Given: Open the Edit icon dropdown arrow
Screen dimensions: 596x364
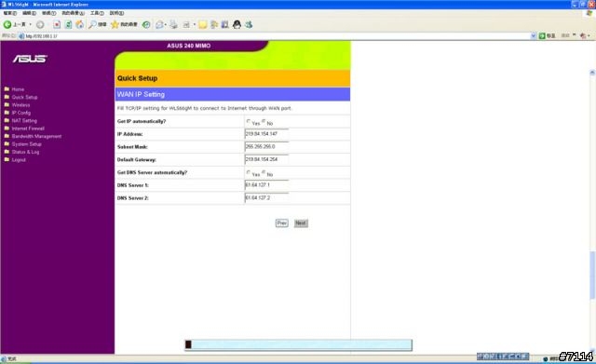Looking at the screenshot, I should [195, 25].
